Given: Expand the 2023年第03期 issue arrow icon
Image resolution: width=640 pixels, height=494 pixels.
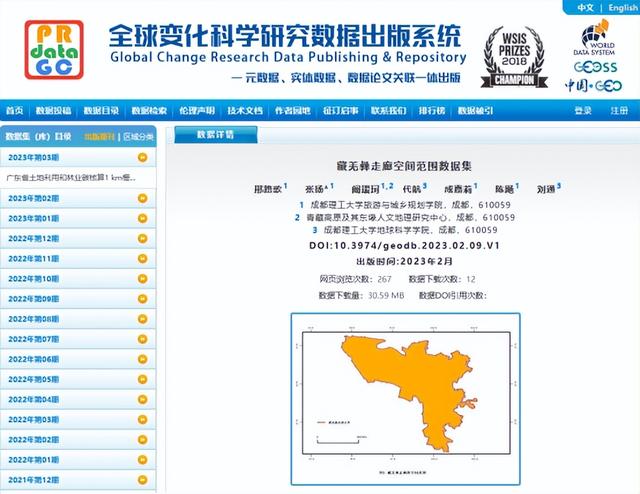Looking at the screenshot, I should coord(142,157).
